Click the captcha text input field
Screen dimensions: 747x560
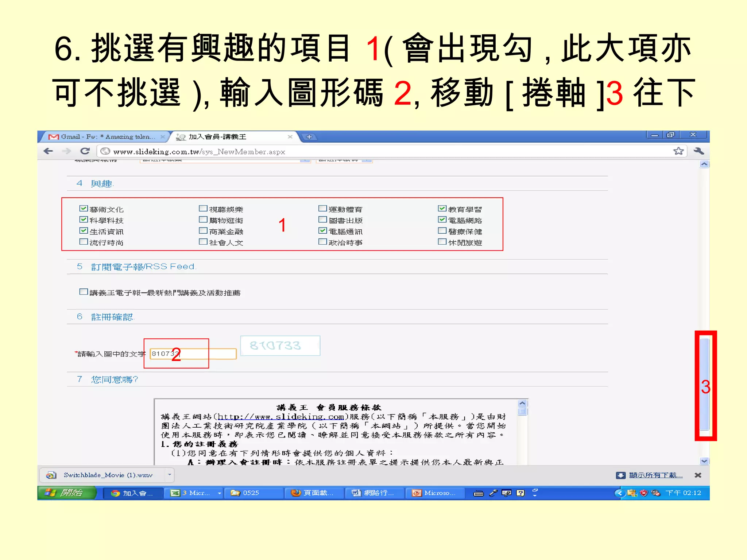coord(193,354)
